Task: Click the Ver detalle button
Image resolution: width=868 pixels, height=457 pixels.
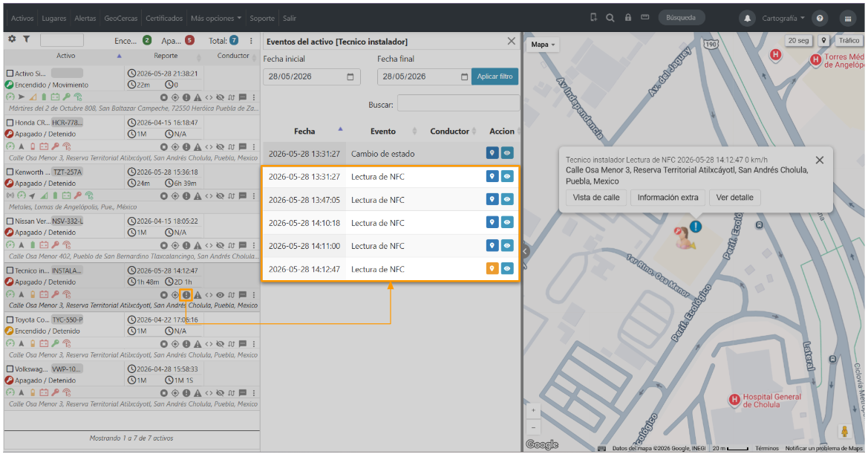Action: pyautogui.click(x=734, y=198)
